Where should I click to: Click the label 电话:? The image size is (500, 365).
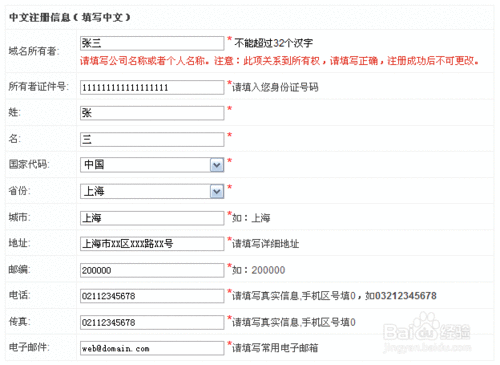pyautogui.click(x=19, y=295)
